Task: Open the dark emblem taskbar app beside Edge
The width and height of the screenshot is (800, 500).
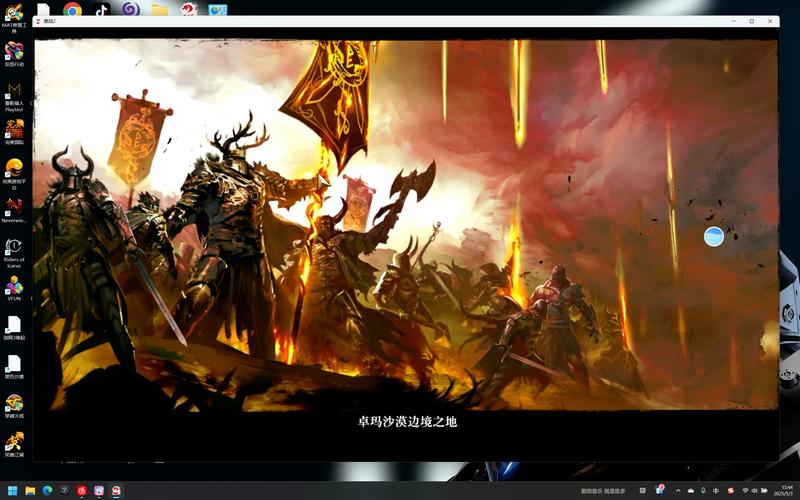Action: click(65, 491)
